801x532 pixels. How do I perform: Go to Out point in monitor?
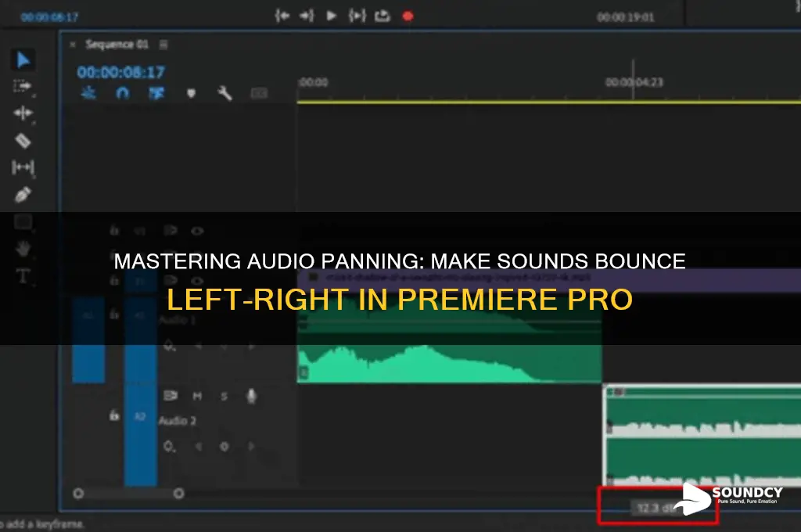coord(307,16)
